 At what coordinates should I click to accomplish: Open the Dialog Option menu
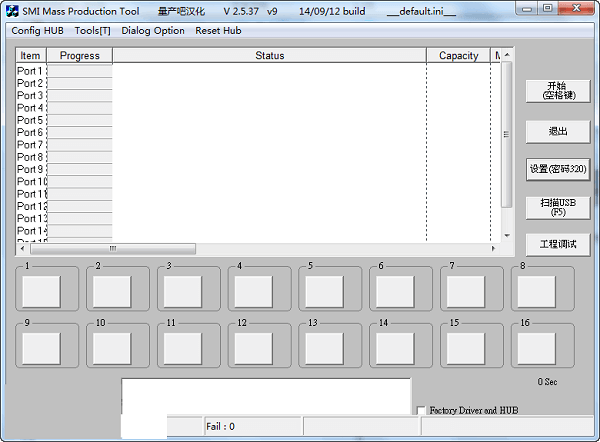tap(153, 30)
